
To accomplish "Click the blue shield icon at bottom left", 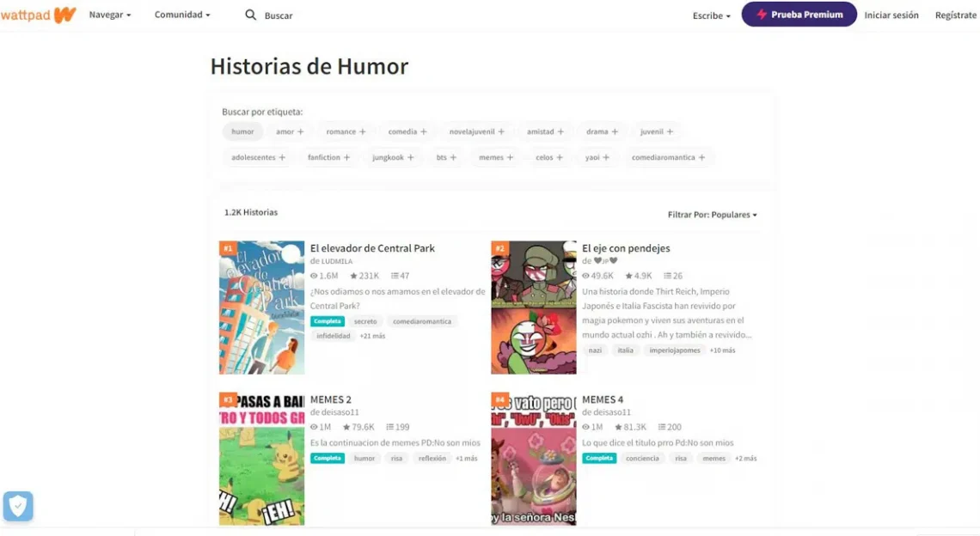I will pyautogui.click(x=18, y=506).
